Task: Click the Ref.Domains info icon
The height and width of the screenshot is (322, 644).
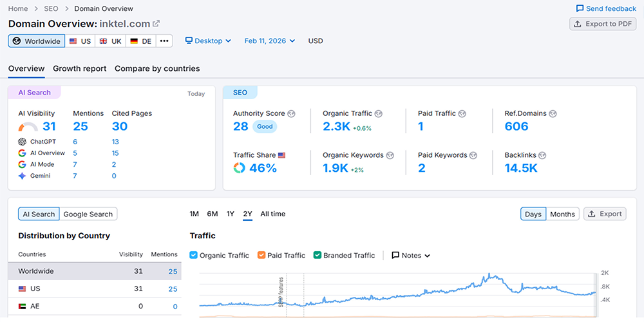Action: pyautogui.click(x=553, y=114)
